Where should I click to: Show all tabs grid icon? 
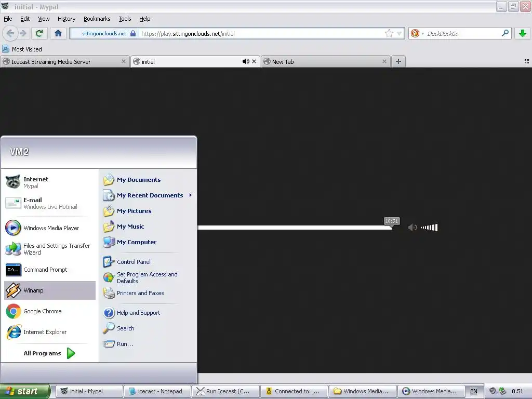[527, 61]
